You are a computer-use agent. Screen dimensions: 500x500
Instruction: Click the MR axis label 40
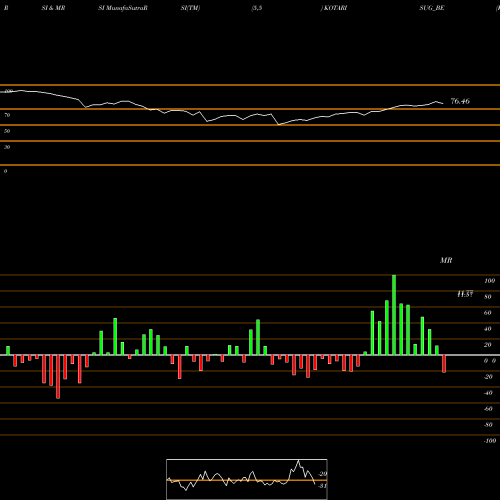488,329
